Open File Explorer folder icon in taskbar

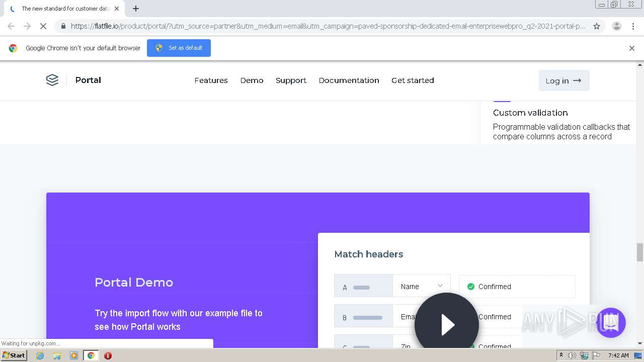pos(57,355)
